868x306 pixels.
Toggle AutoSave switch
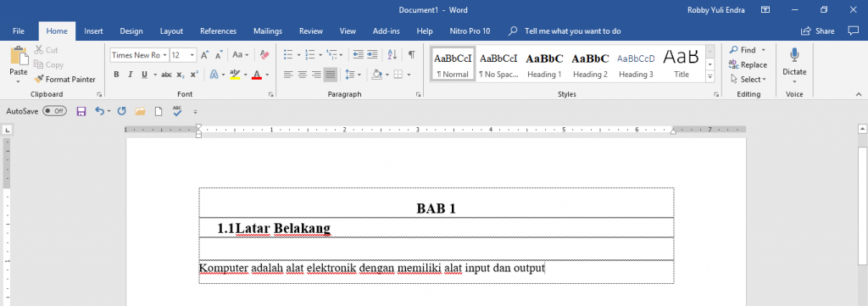pyautogui.click(x=54, y=111)
